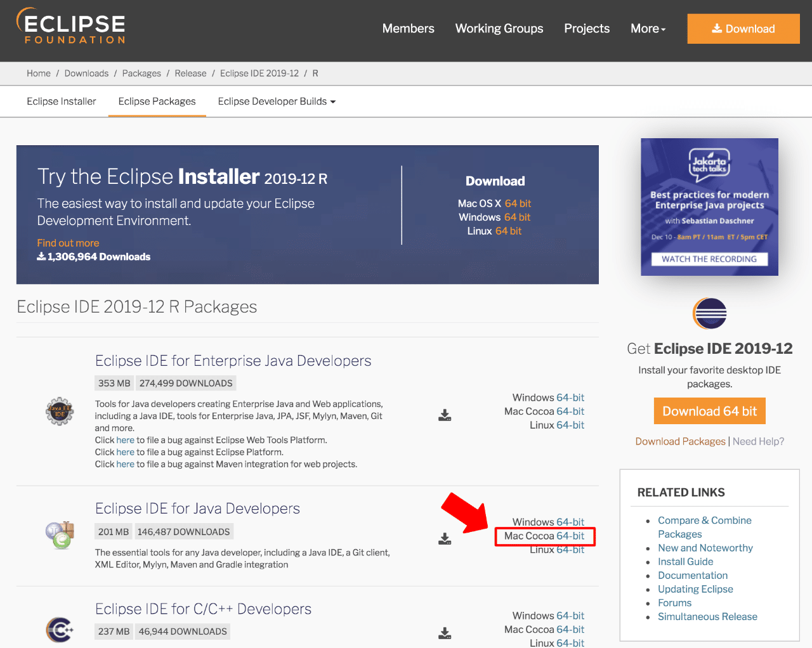Click Windows 64-bit for Enterprise Java Developers
This screenshot has height=648, width=812.
570,398
